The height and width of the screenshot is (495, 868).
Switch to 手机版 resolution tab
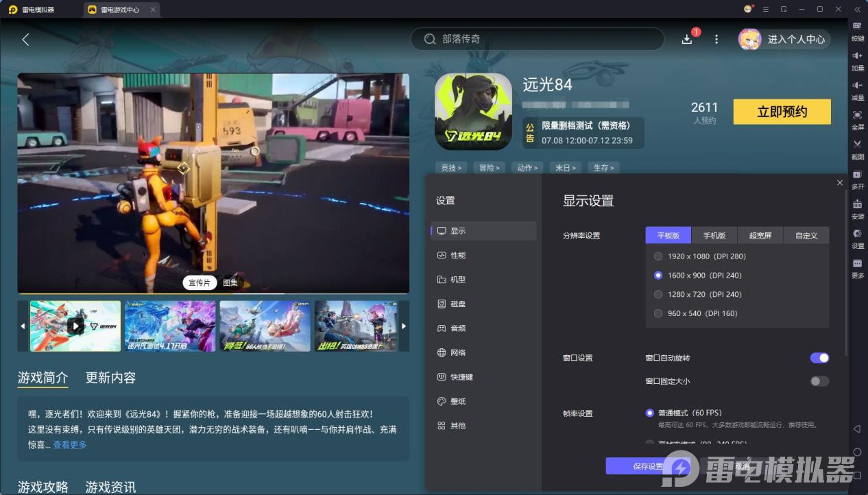coord(714,235)
